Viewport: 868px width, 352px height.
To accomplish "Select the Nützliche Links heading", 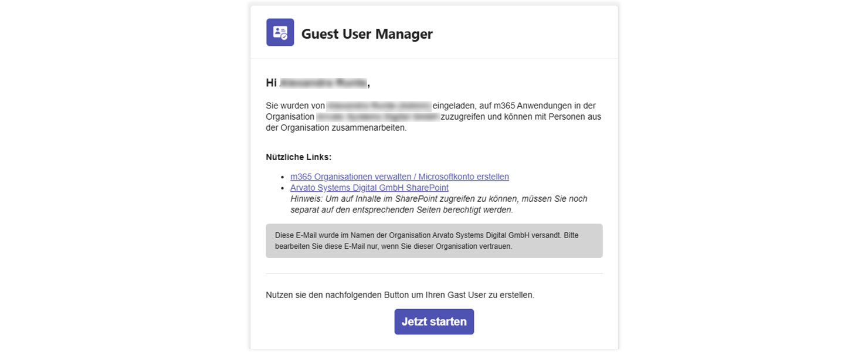I will point(299,157).
